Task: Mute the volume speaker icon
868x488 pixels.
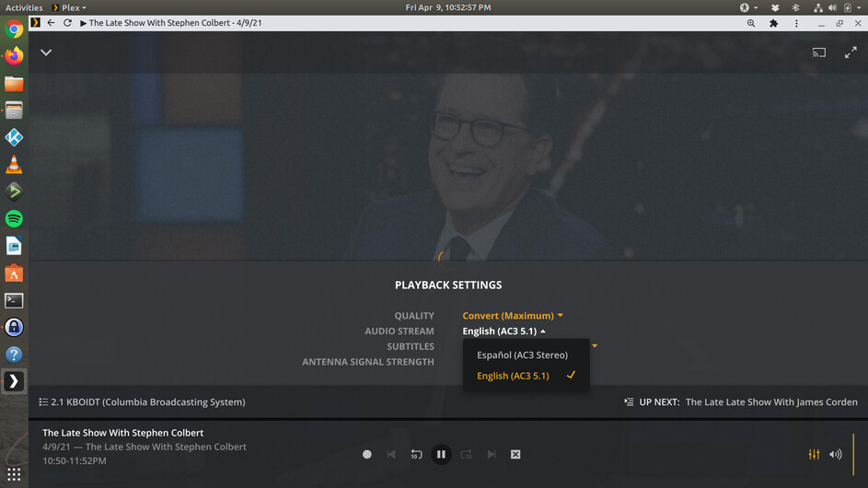Action: 836,454
